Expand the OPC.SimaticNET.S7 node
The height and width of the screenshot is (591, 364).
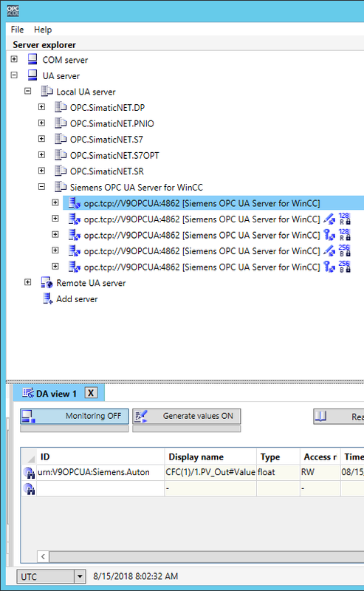pos(42,139)
